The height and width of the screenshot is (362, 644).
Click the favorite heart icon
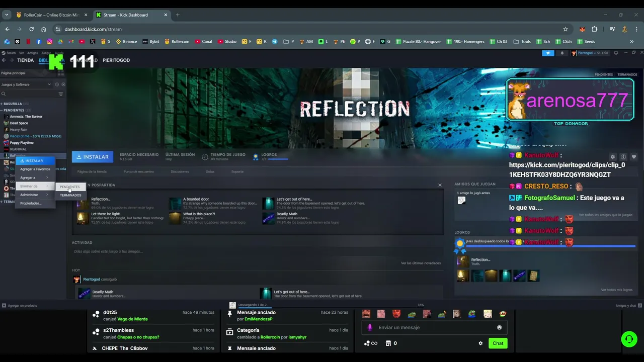pyautogui.click(x=633, y=157)
